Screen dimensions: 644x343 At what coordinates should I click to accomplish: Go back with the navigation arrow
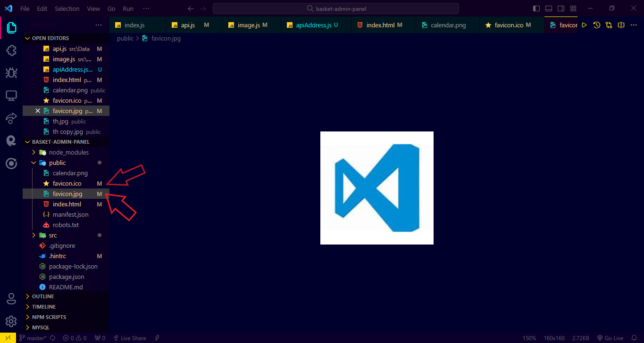pyautogui.click(x=191, y=8)
